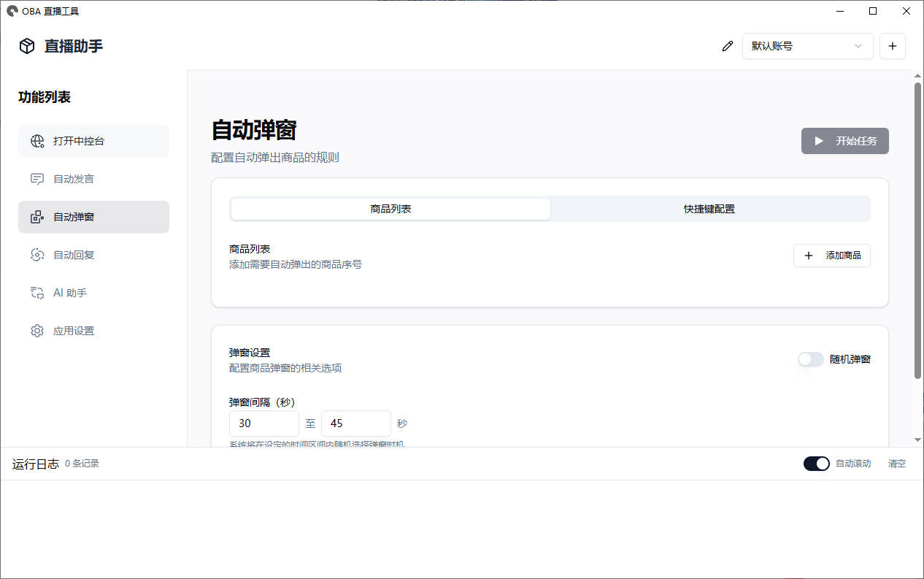Open 应用设置 from the sidebar
This screenshot has height=579, width=924.
tap(93, 331)
